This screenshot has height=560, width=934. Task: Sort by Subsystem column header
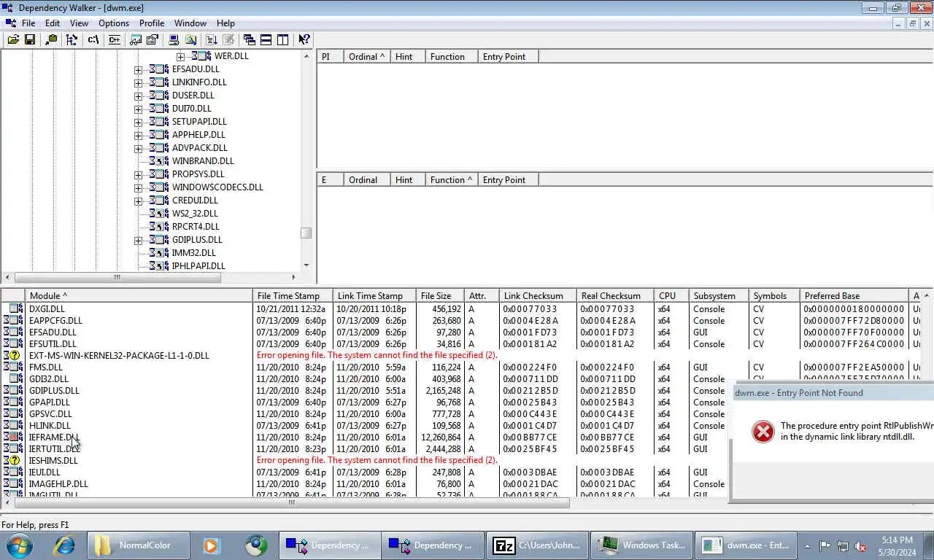(719, 296)
